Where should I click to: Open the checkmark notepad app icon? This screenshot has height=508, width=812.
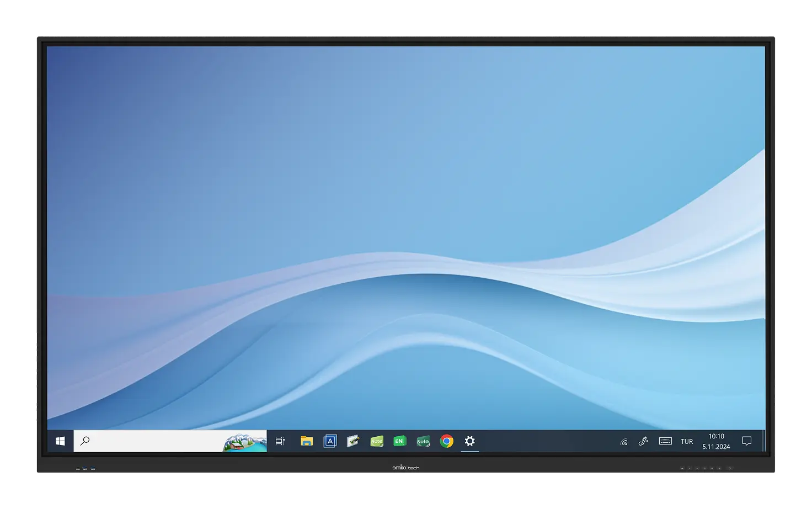[353, 441]
